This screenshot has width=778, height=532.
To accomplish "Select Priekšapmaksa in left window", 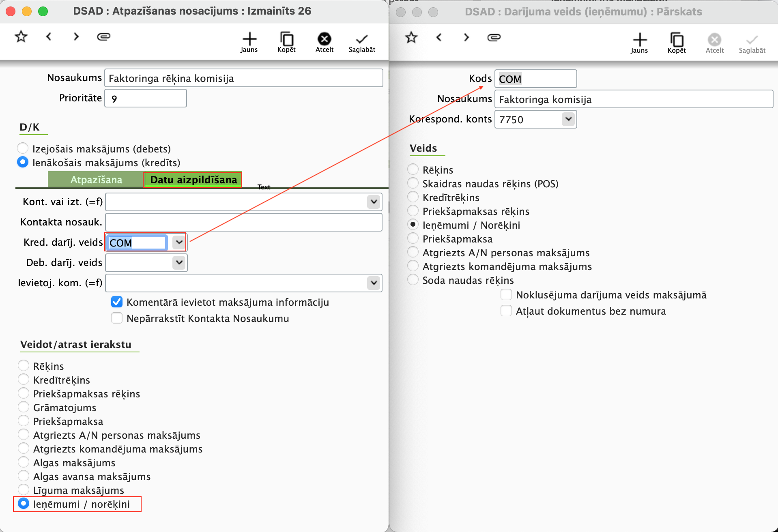I will pyautogui.click(x=24, y=421).
